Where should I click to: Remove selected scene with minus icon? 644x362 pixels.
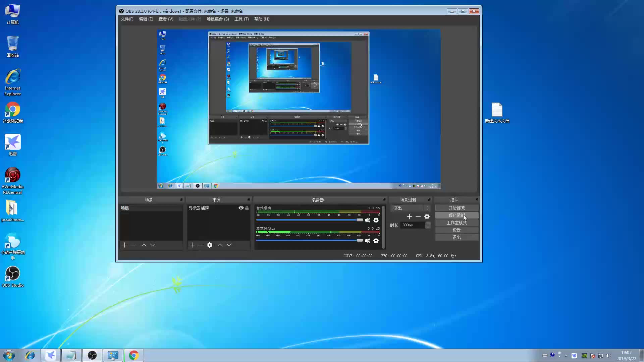[133, 245]
